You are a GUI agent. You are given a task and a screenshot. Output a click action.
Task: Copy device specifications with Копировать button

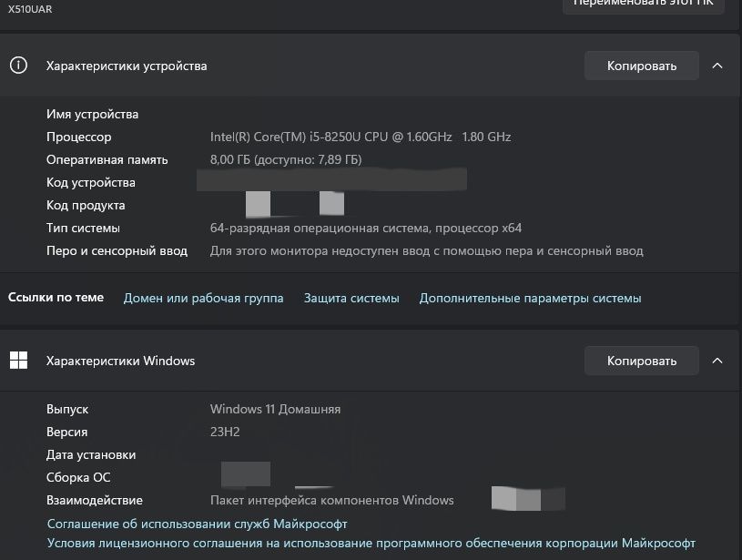coord(641,66)
